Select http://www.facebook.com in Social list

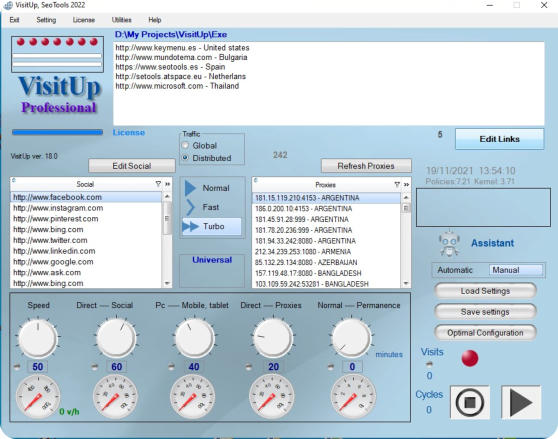pyautogui.click(x=86, y=197)
